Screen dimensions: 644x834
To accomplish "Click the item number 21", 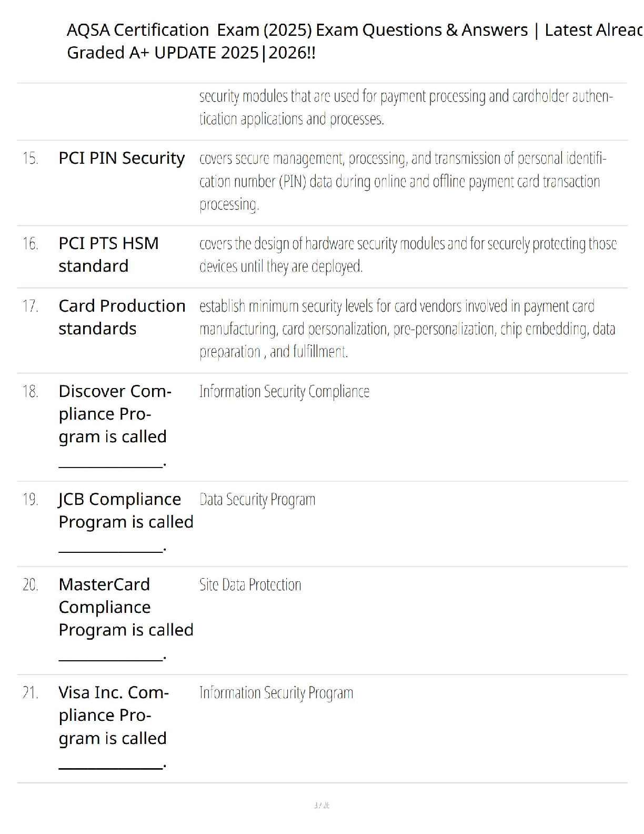I will (31, 693).
